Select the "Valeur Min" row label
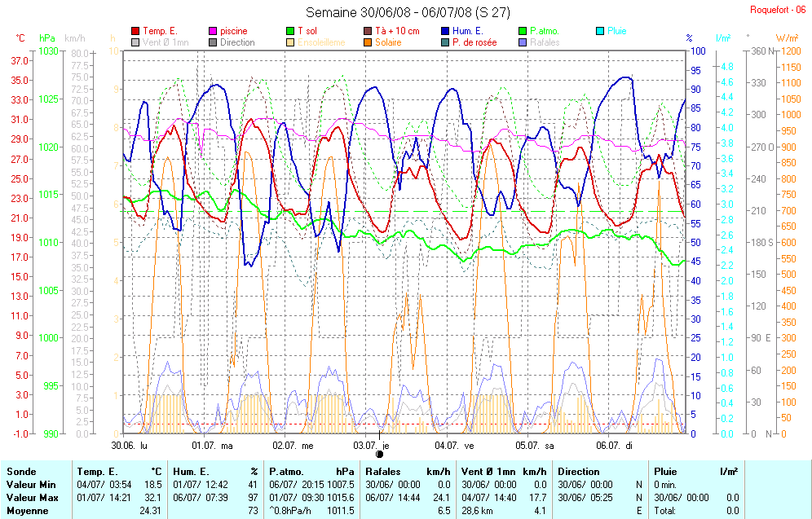 [x=31, y=485]
